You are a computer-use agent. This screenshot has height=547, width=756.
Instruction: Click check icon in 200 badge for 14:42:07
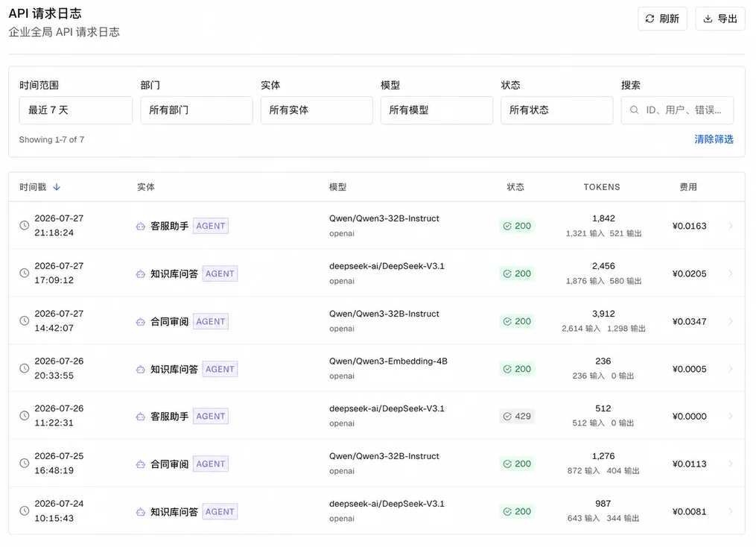[x=507, y=321]
